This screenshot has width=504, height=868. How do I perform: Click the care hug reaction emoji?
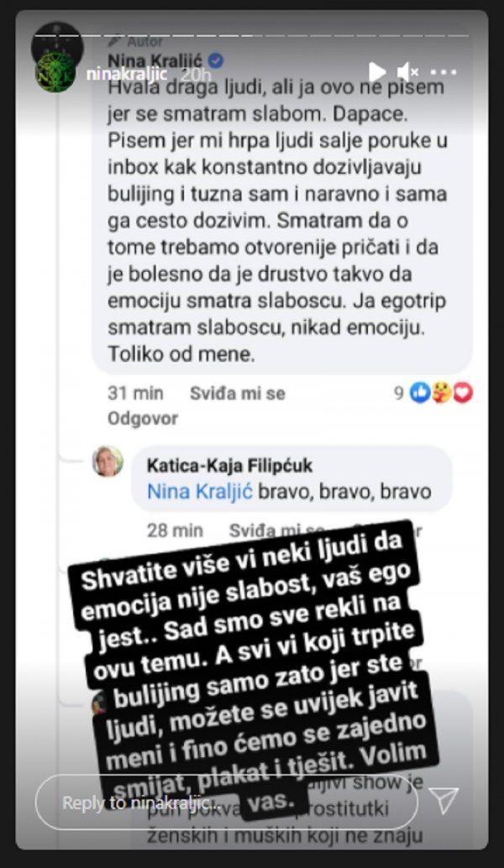(442, 393)
